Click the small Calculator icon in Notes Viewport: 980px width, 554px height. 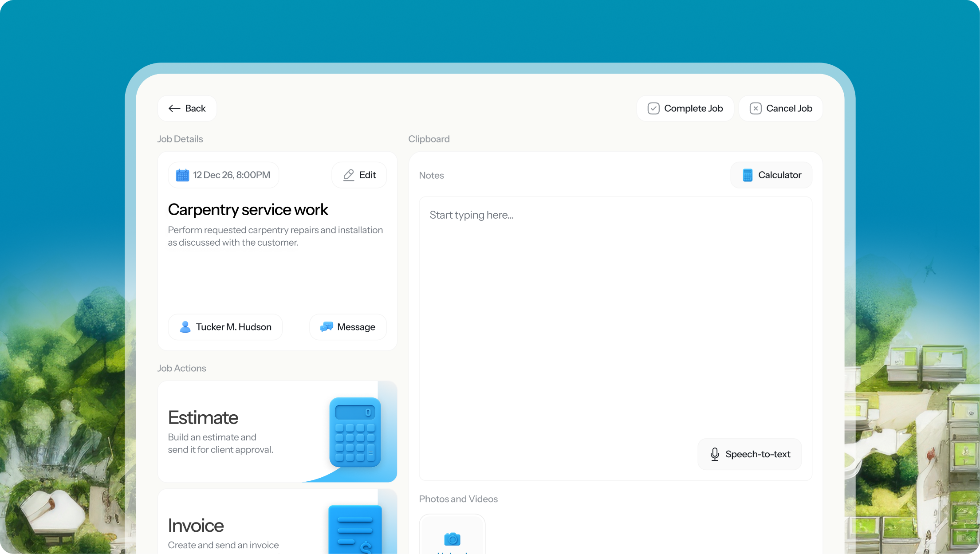click(x=748, y=175)
